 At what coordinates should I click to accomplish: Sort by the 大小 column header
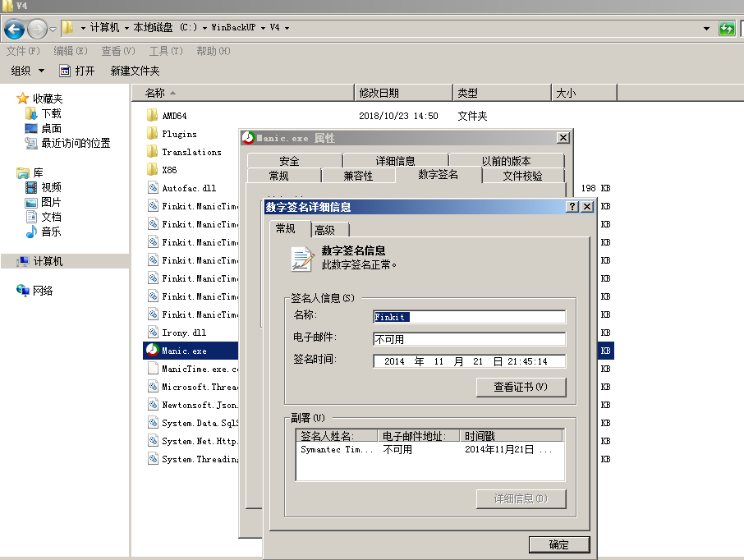pyautogui.click(x=584, y=93)
